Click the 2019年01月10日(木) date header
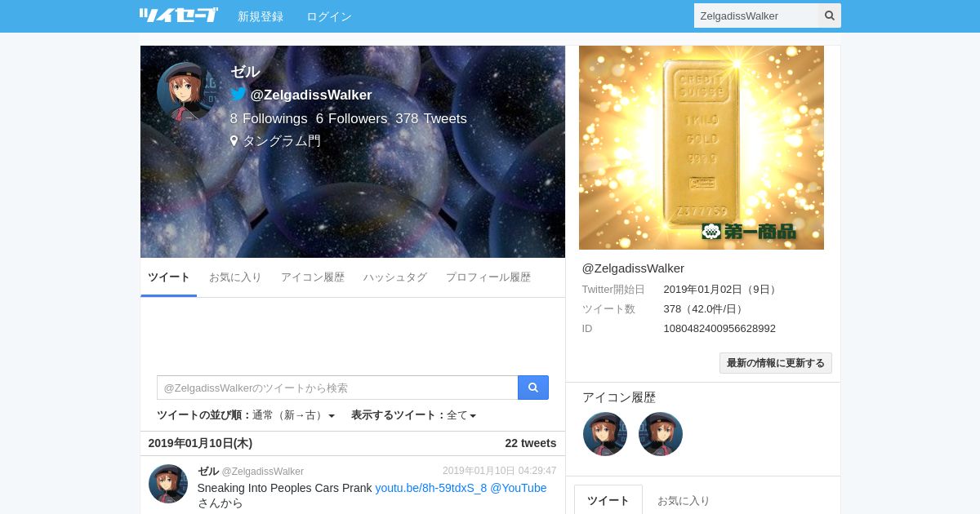980x514 pixels. [200, 443]
